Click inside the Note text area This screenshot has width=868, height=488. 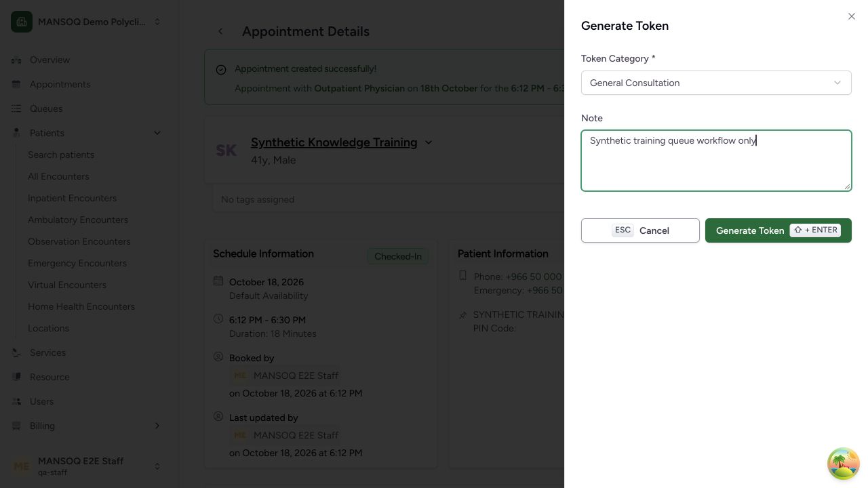coord(716,161)
